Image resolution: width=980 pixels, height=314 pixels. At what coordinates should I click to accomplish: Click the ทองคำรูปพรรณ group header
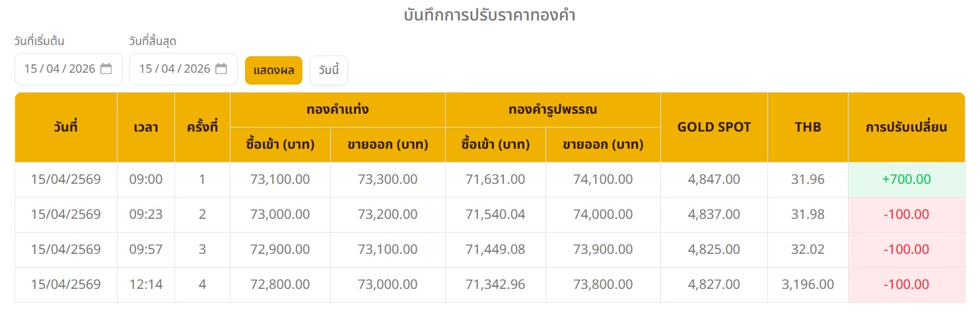pos(553,110)
